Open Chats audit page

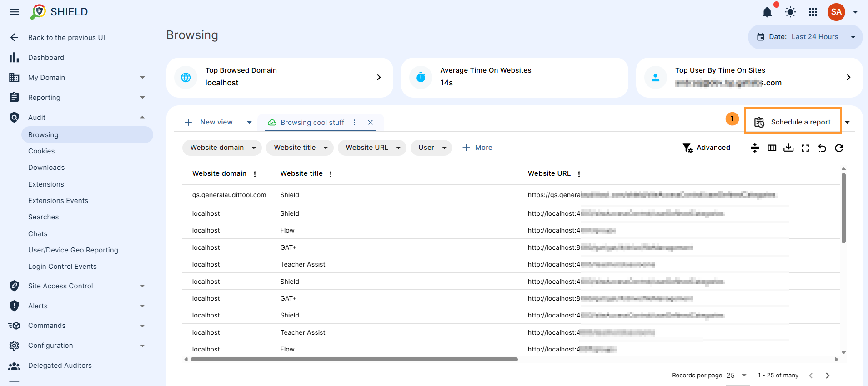coord(38,234)
